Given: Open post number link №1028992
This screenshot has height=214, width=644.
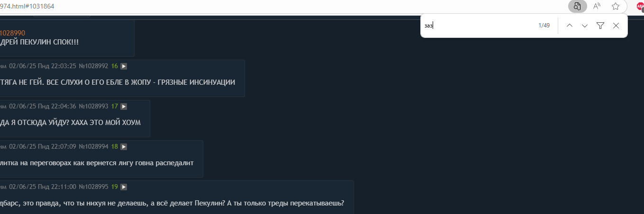Looking at the screenshot, I should pos(93,66).
